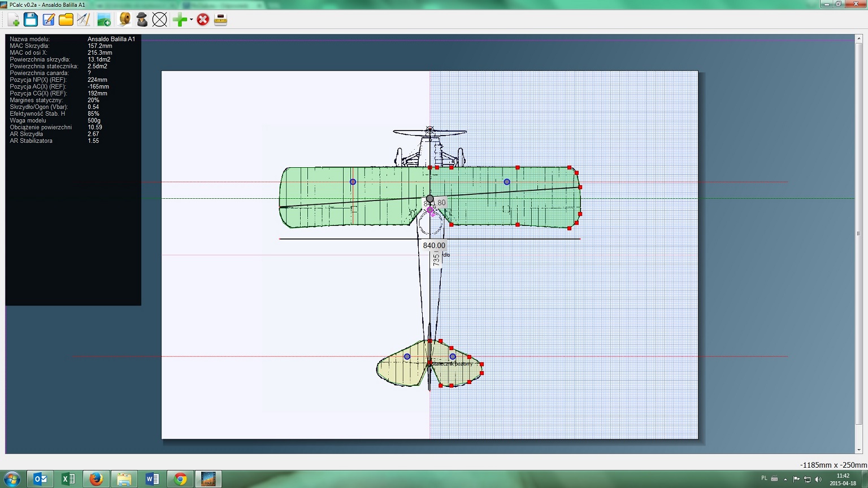Click the crossed circle icon
The height and width of the screenshot is (488, 868).
[x=160, y=20]
